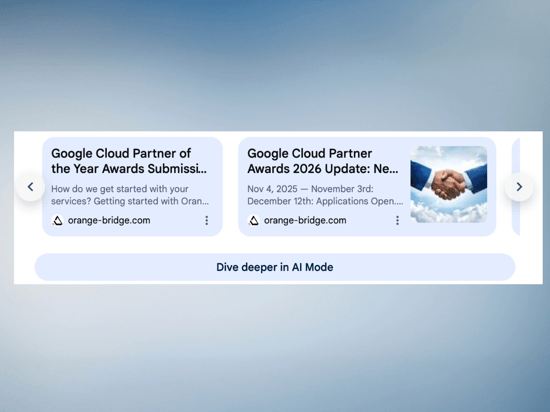Open three-dot menu on Awards 2026 Update card
This screenshot has height=412, width=550.
(x=397, y=220)
